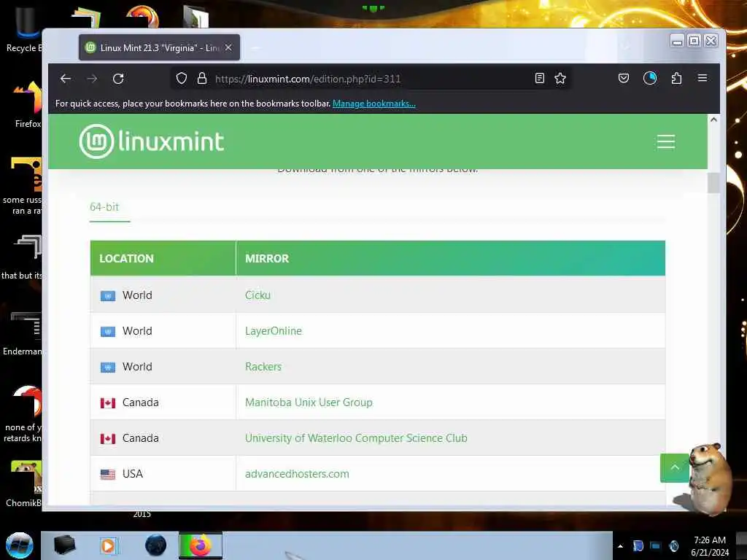Click the page scrollbar up arrow
747x560 pixels.
pos(713,120)
